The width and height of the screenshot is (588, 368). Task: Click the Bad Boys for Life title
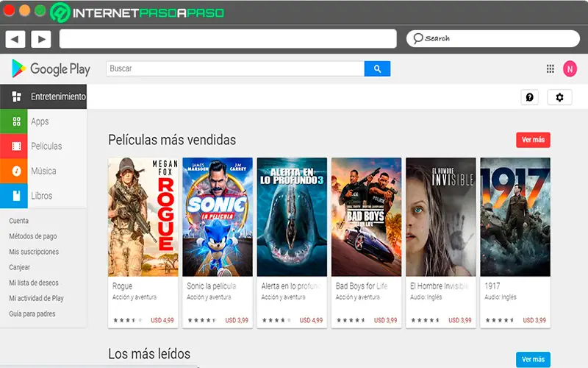[x=362, y=286]
